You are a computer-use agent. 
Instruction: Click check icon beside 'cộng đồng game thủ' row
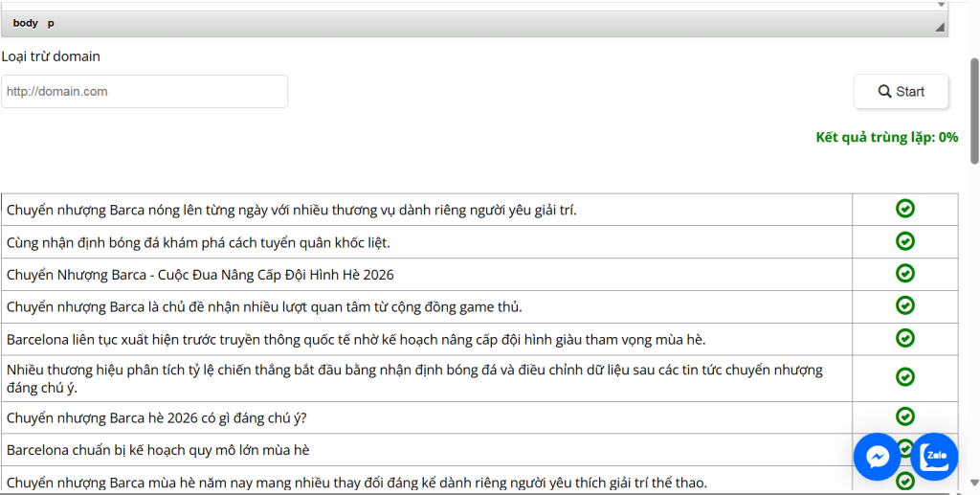[905, 305]
